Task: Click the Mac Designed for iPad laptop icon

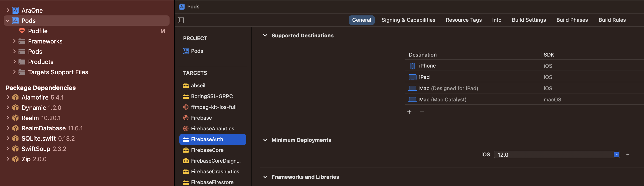Action: point(412,88)
